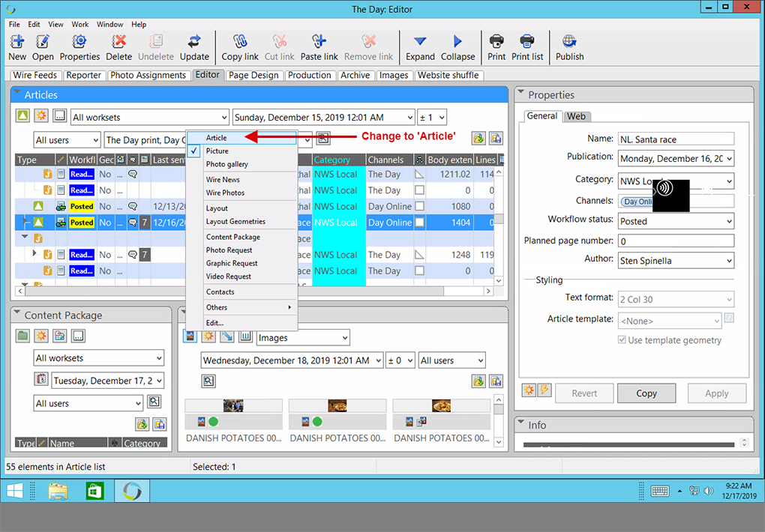Collapse the Content Package panel triangle
The height and width of the screenshot is (532, 765).
pos(17,312)
